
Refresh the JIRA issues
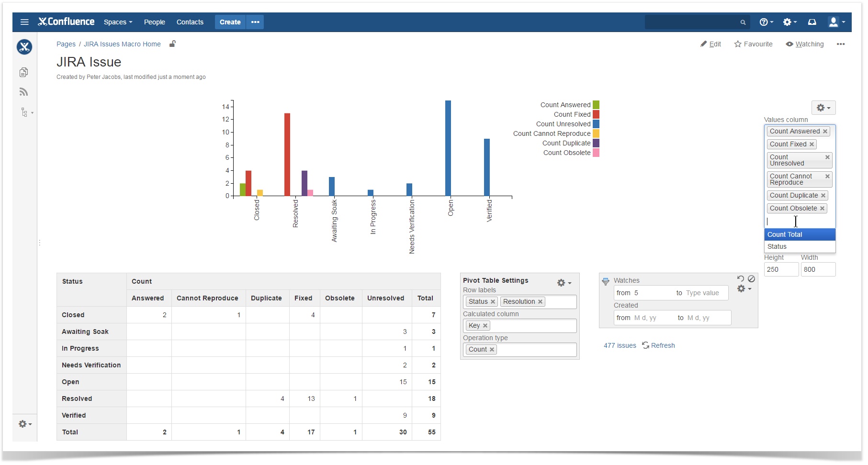point(658,345)
